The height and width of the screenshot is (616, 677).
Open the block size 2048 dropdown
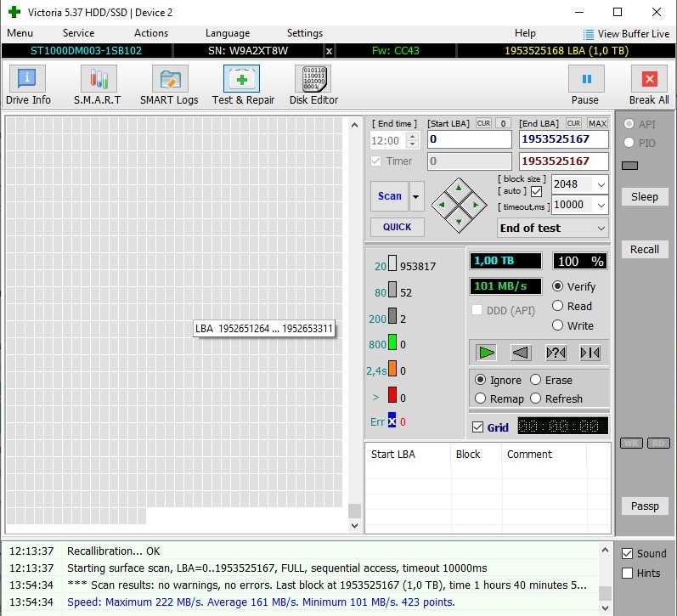601,184
